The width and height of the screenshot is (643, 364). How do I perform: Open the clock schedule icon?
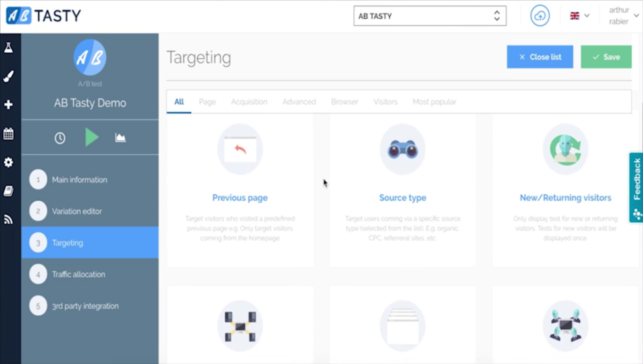[60, 138]
